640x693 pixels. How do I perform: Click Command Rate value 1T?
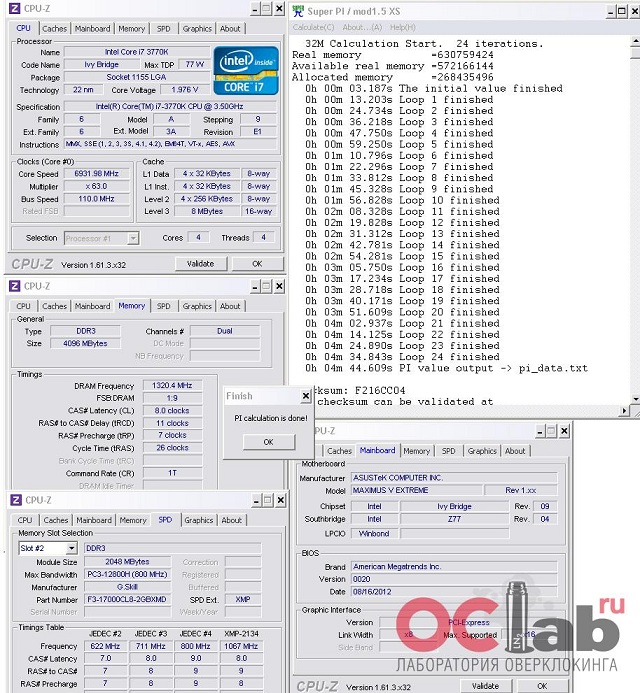[x=172, y=473]
